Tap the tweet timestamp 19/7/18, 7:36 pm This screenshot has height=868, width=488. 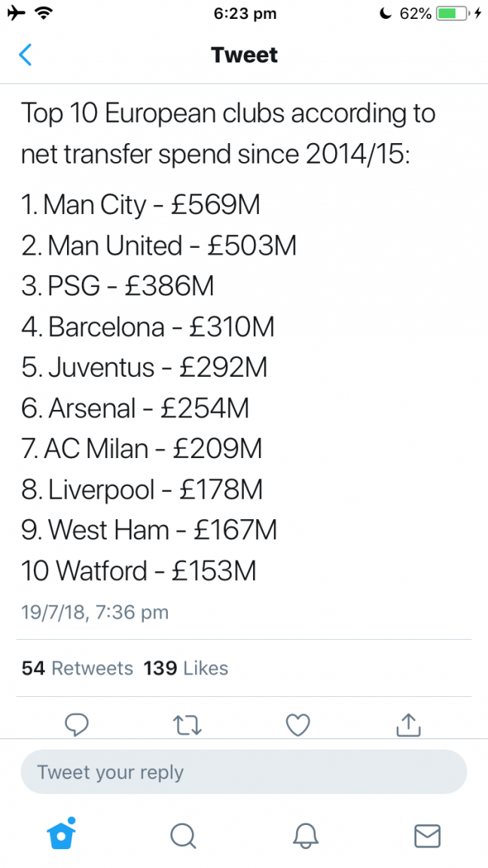95,613
